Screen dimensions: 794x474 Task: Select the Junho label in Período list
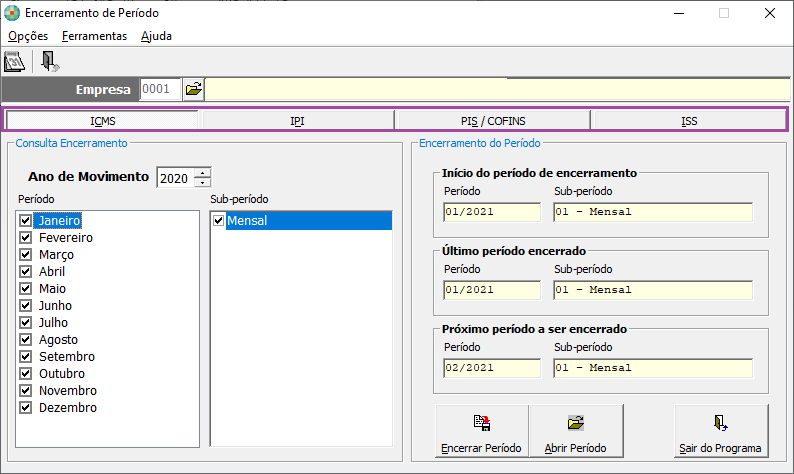coord(56,305)
